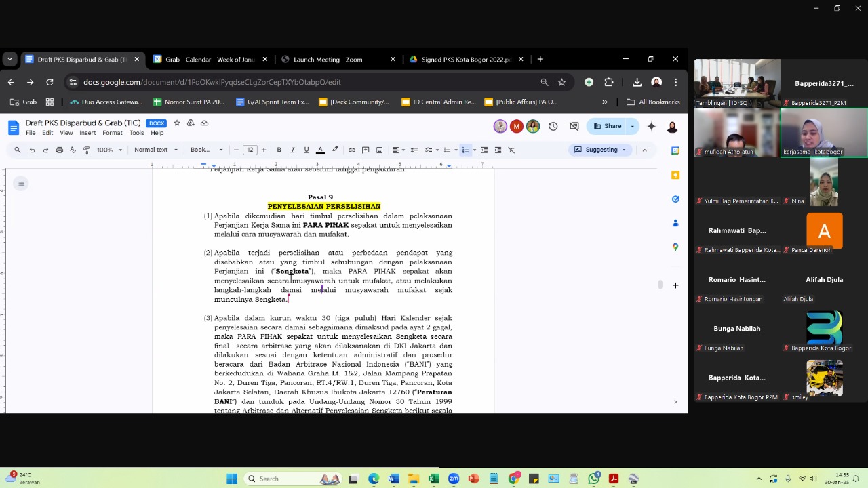Open the Gemini sparkle icon

click(x=651, y=126)
